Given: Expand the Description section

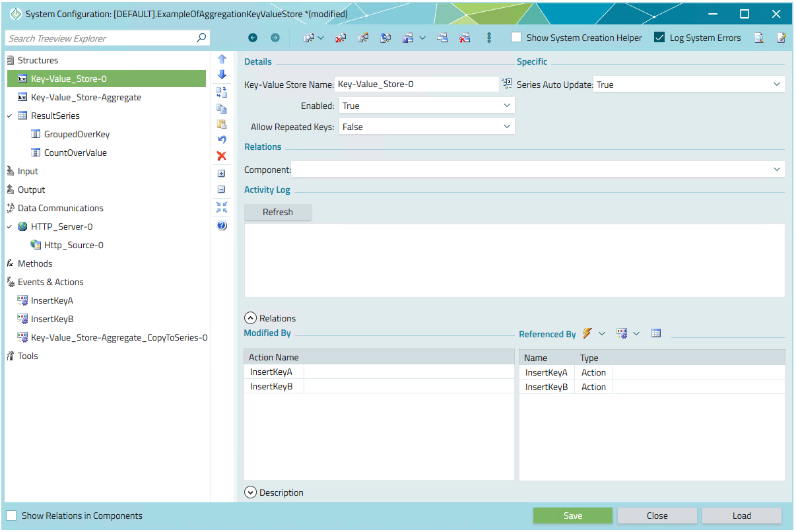Looking at the screenshot, I should (x=250, y=492).
